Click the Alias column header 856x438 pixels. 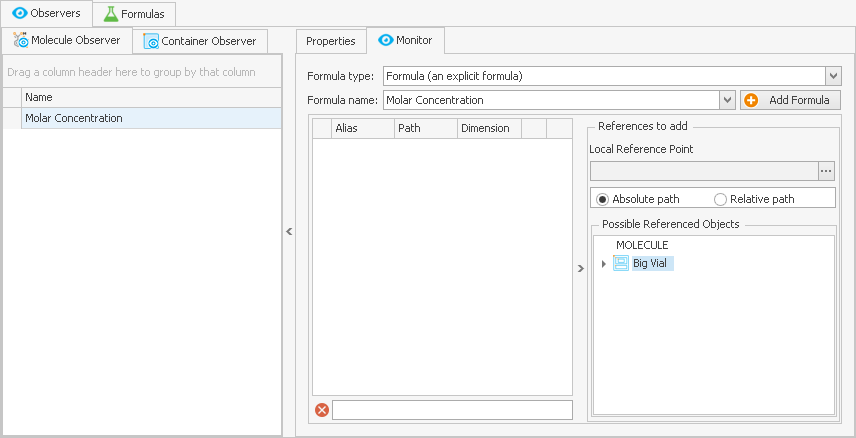(362, 128)
